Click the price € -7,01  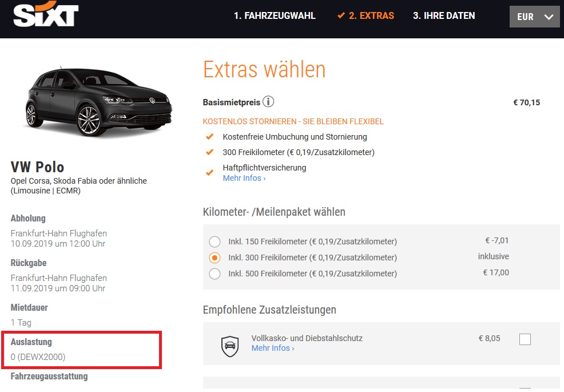(497, 240)
